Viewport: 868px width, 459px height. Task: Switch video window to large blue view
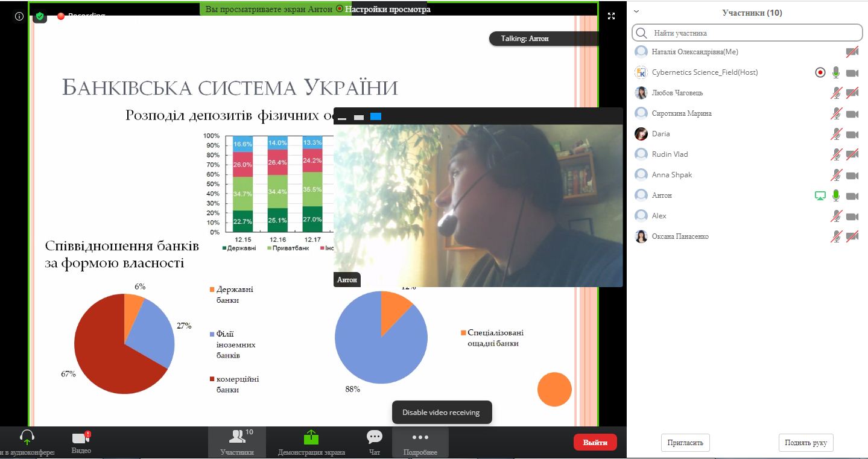(376, 116)
